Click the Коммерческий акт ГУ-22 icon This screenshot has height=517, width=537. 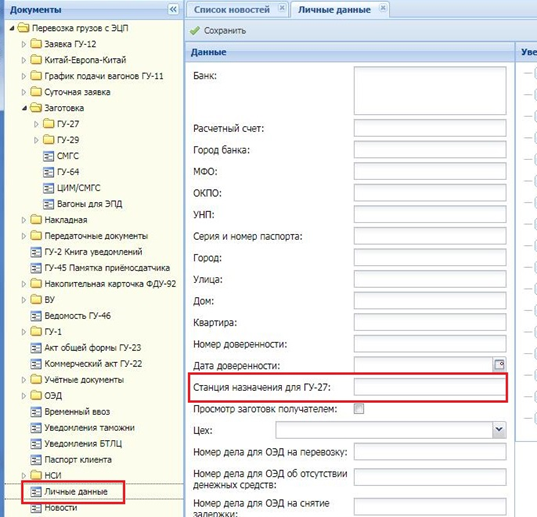coord(36,364)
